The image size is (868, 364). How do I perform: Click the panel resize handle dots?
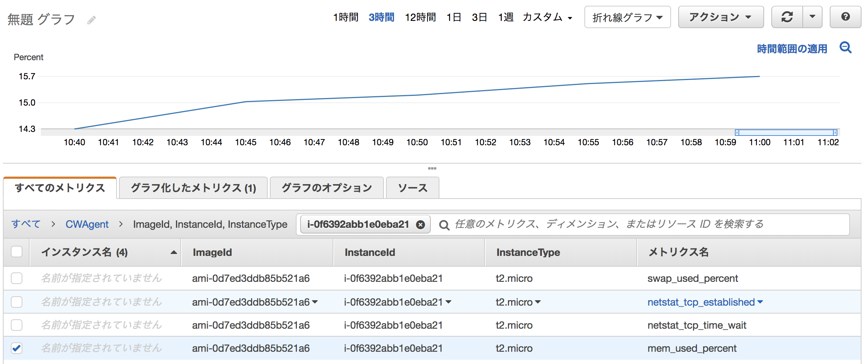pos(432,168)
